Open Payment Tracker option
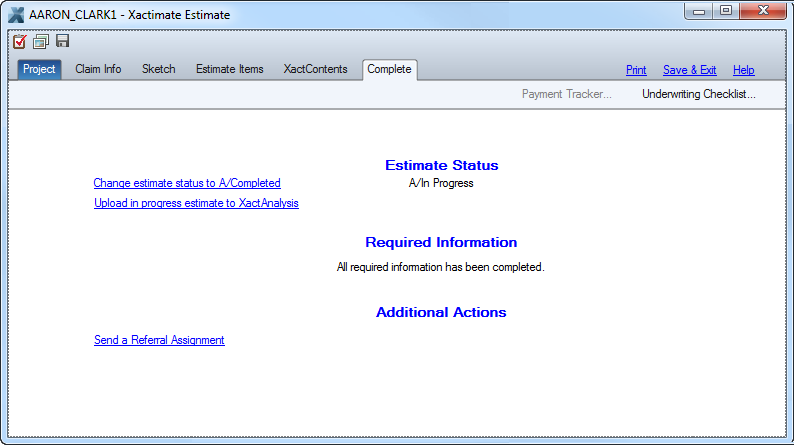 [x=567, y=94]
